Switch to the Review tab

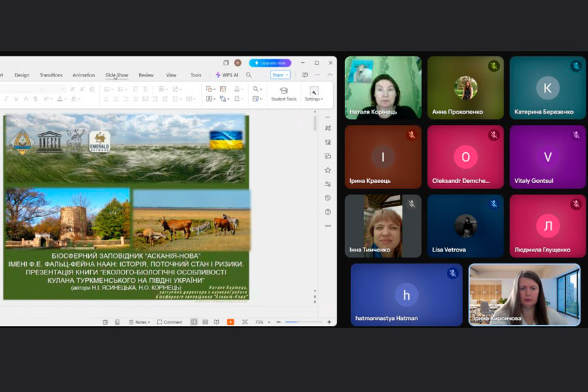(146, 75)
